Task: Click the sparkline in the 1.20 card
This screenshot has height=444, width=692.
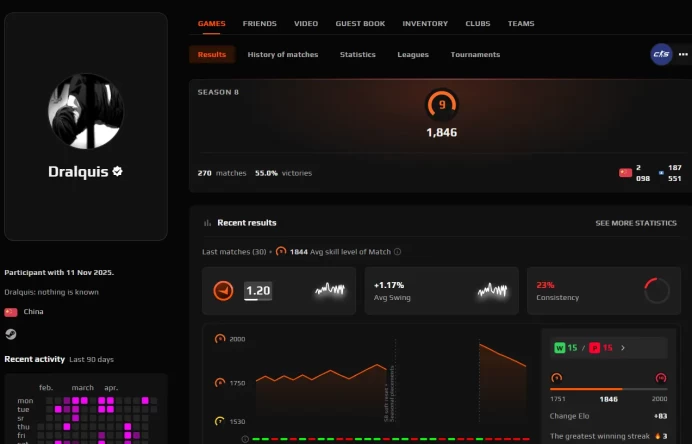Action: [330, 290]
